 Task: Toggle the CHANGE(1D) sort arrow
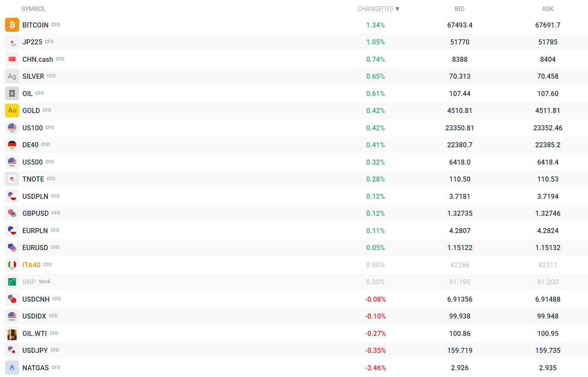coord(397,9)
